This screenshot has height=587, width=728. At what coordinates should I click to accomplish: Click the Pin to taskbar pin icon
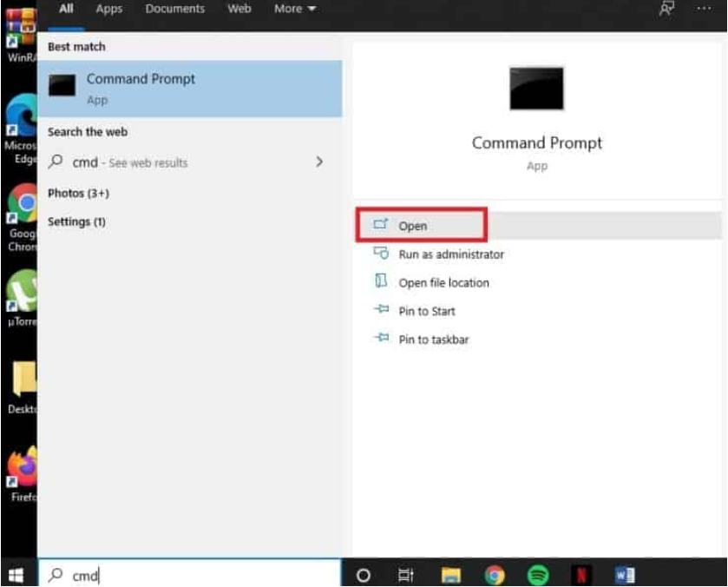pos(381,338)
